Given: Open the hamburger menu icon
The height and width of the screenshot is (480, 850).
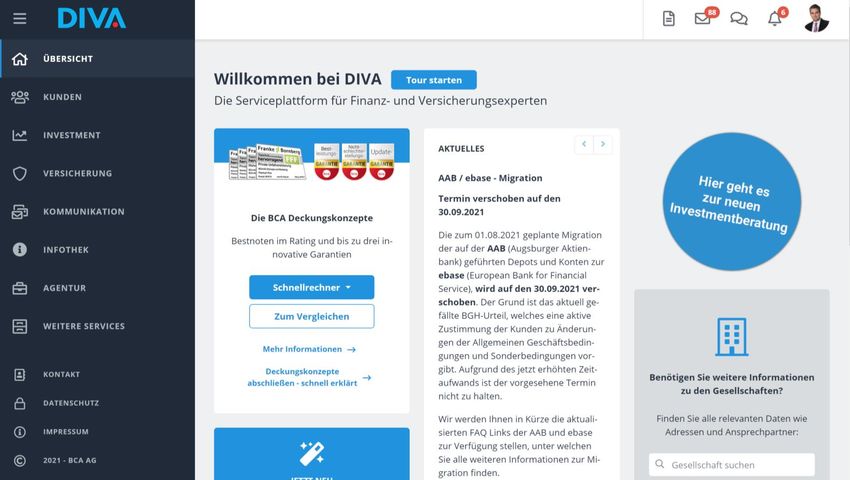Looking at the screenshot, I should coord(20,19).
